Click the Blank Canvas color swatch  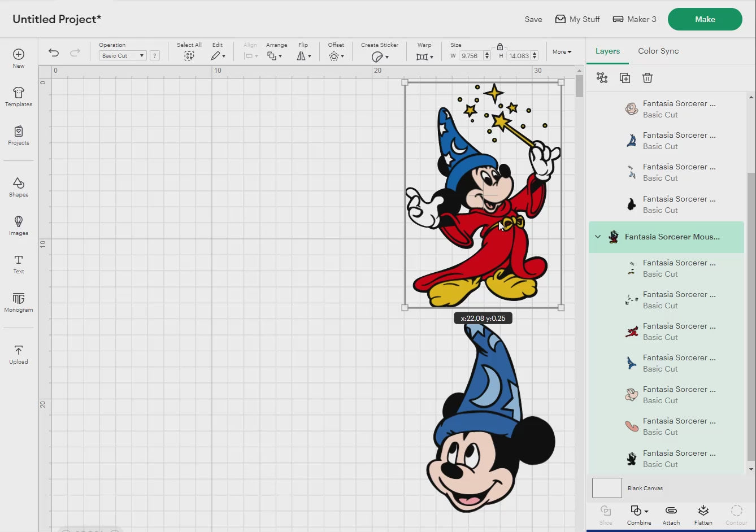point(607,488)
